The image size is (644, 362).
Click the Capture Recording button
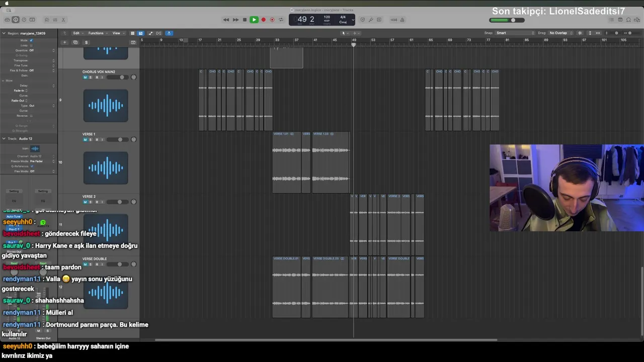(272, 20)
